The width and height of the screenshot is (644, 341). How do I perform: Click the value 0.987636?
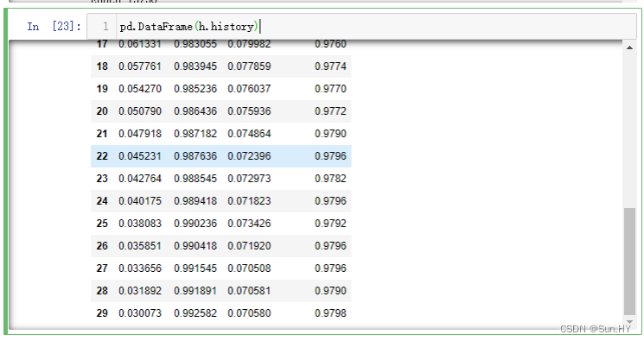tap(195, 156)
